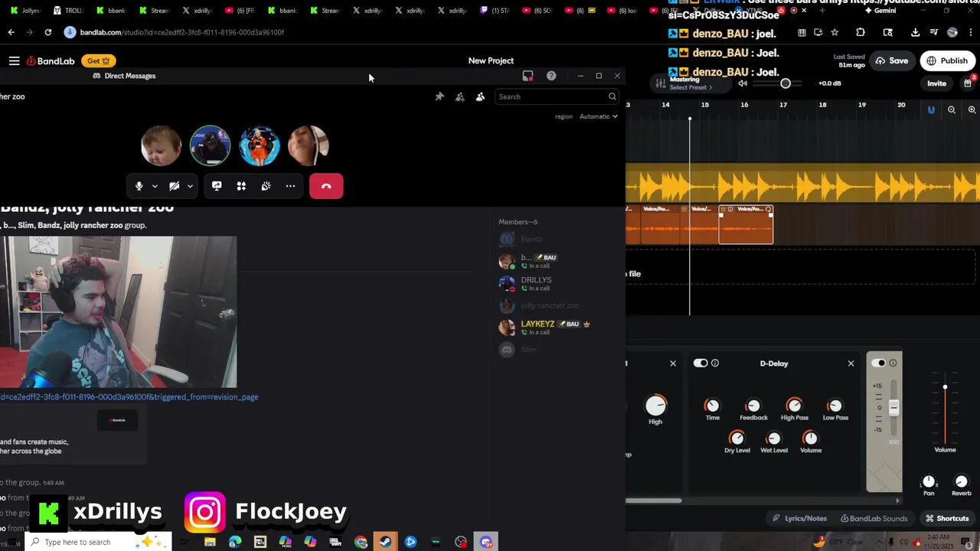
Task: Open the Discord soundboard
Action: click(266, 186)
